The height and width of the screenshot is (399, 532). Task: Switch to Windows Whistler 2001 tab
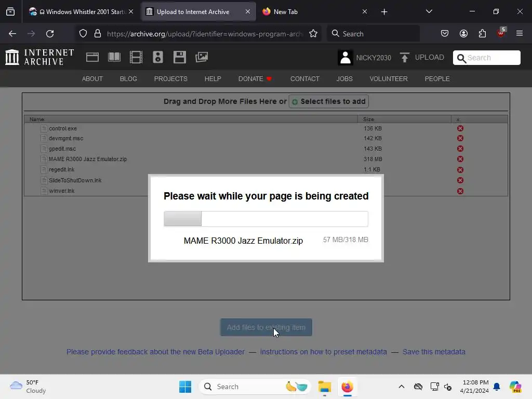[81, 11]
